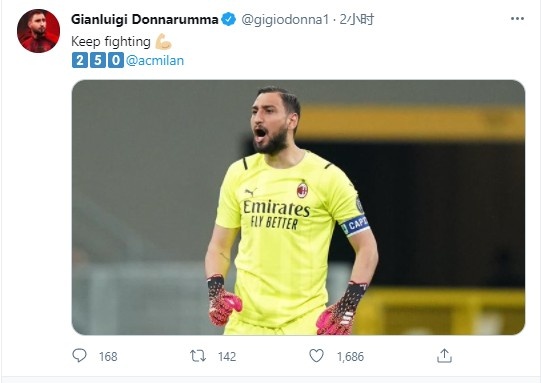Open Donnarumma's round profile avatar
The width and height of the screenshot is (541, 383).
(x=38, y=31)
